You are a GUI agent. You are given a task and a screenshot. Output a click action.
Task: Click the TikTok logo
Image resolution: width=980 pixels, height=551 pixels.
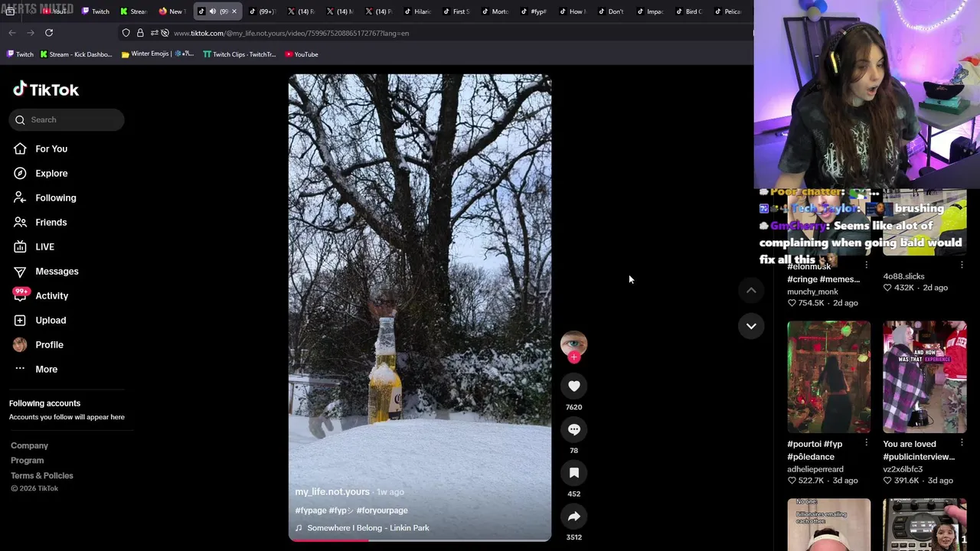[46, 90]
